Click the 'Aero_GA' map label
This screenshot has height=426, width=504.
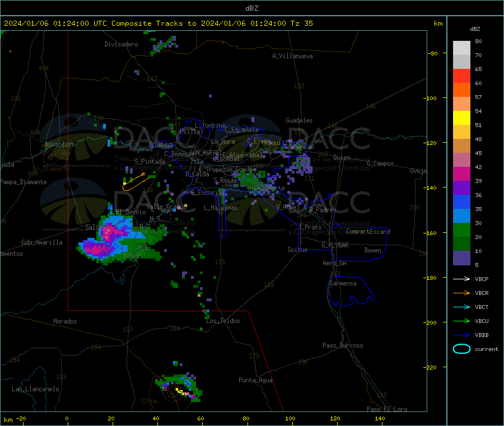[x=334, y=263]
